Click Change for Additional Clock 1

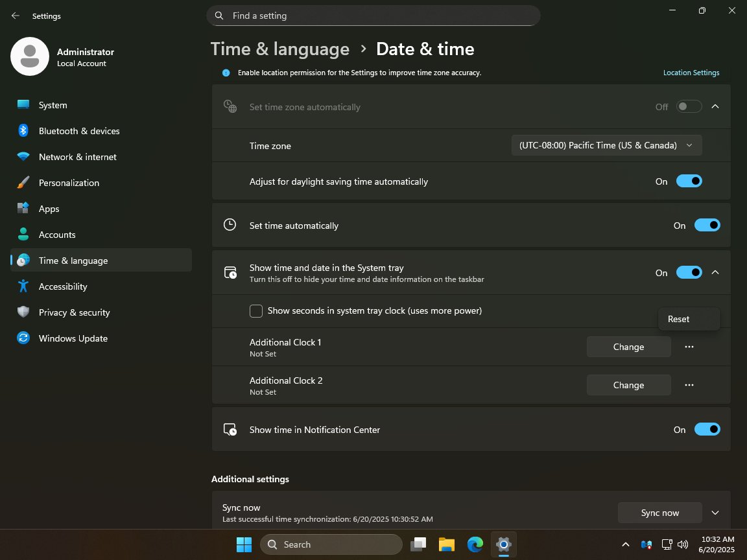click(x=628, y=347)
